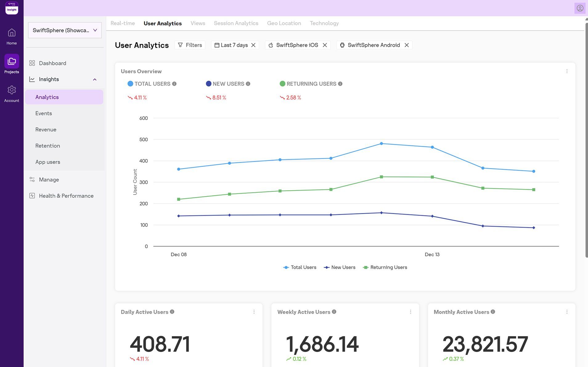Open the Home icon in left rail
This screenshot has height=367, width=588.
(x=12, y=33)
